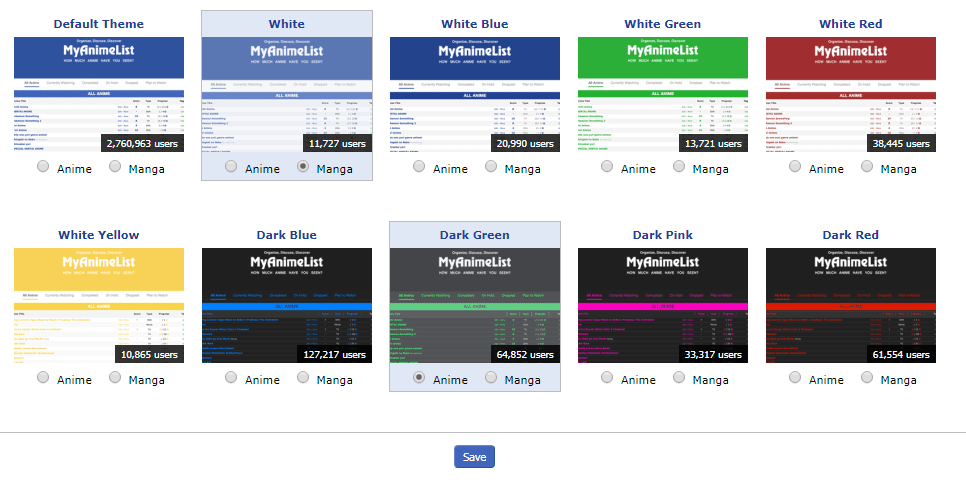Click the White Green theme thumbnail
The image size is (966, 484).
pos(662,94)
